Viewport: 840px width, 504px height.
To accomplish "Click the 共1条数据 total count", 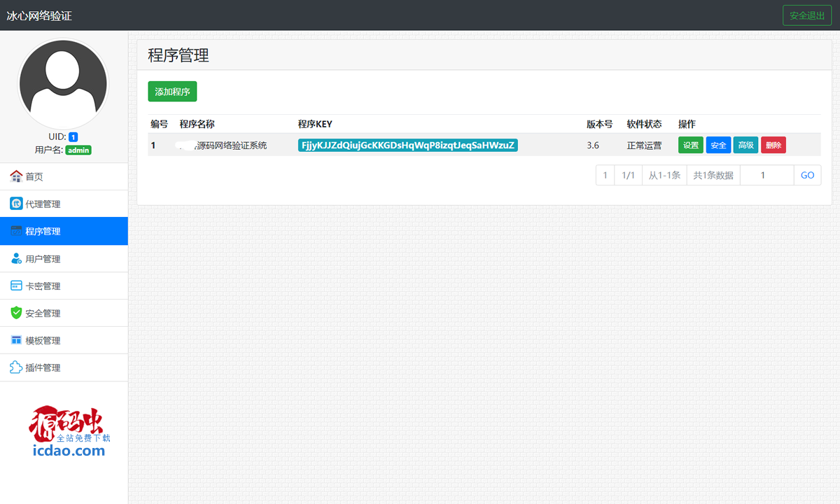I will (713, 175).
